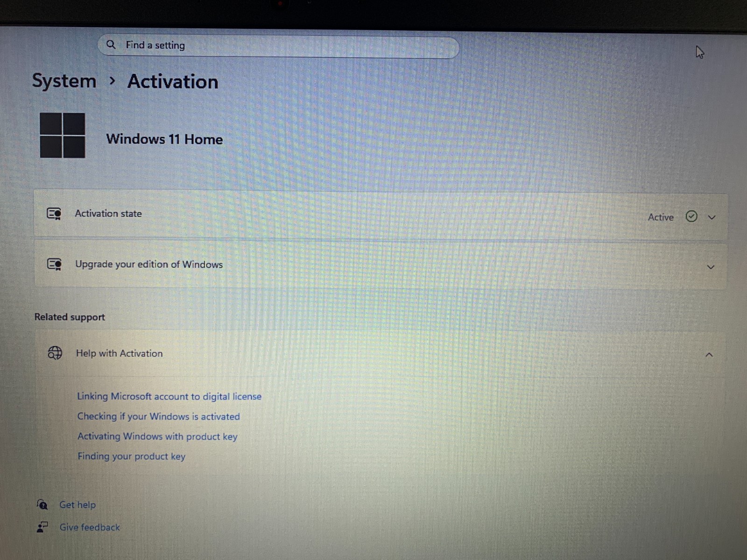747x560 pixels.
Task: Select the Windows 11 Home edition text
Action: tap(164, 139)
